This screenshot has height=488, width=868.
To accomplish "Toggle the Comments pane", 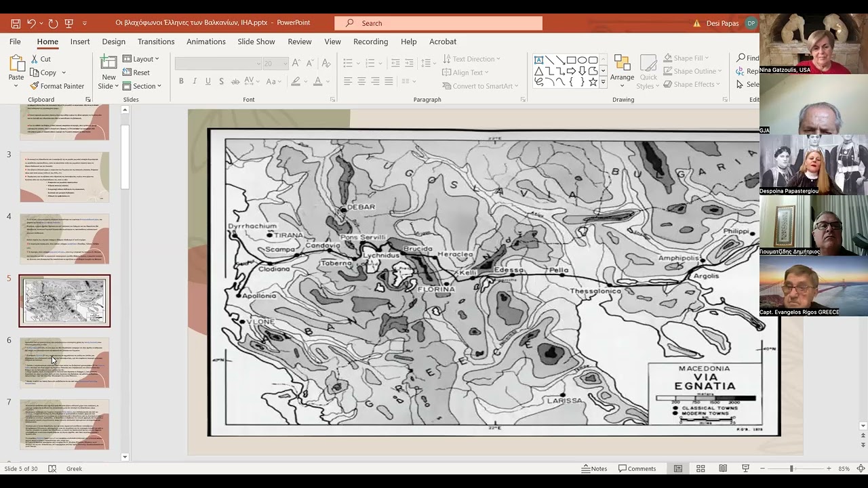I will coord(637,468).
